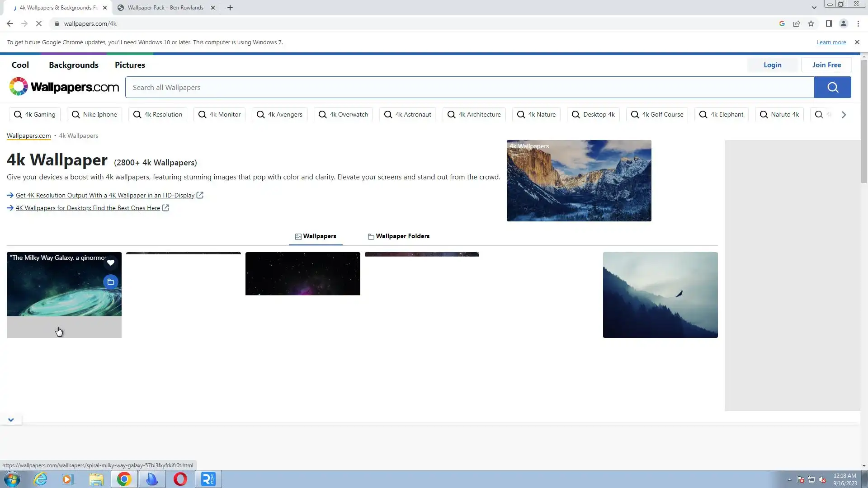Switch to Wallpaper Folders tab
Screen dimensions: 868x488
click(x=398, y=236)
